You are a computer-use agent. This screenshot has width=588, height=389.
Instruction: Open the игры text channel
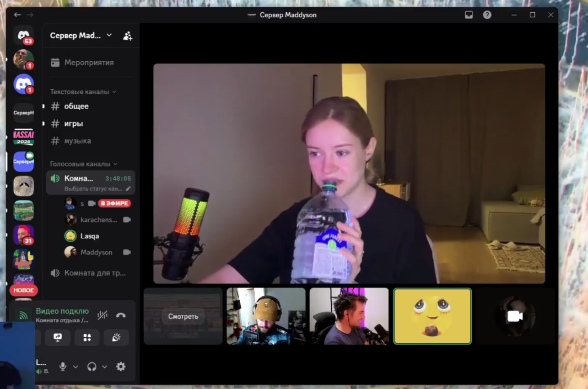(x=91, y=123)
